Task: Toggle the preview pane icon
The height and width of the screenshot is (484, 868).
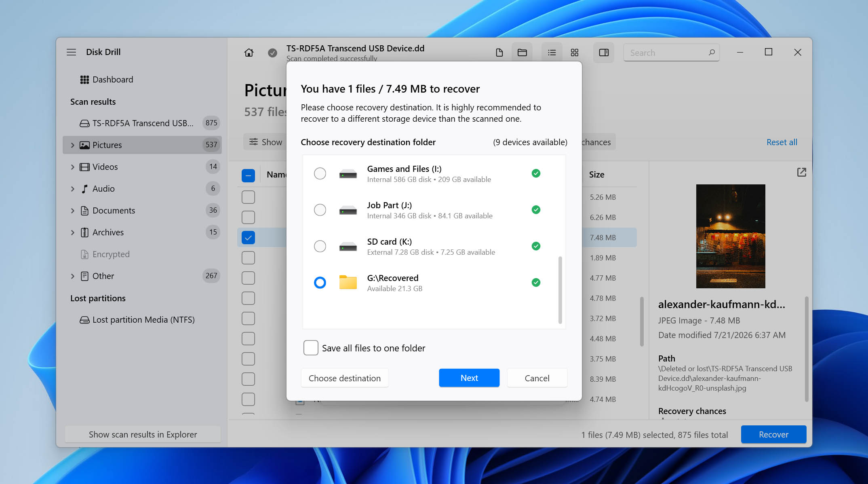Action: 604,53
